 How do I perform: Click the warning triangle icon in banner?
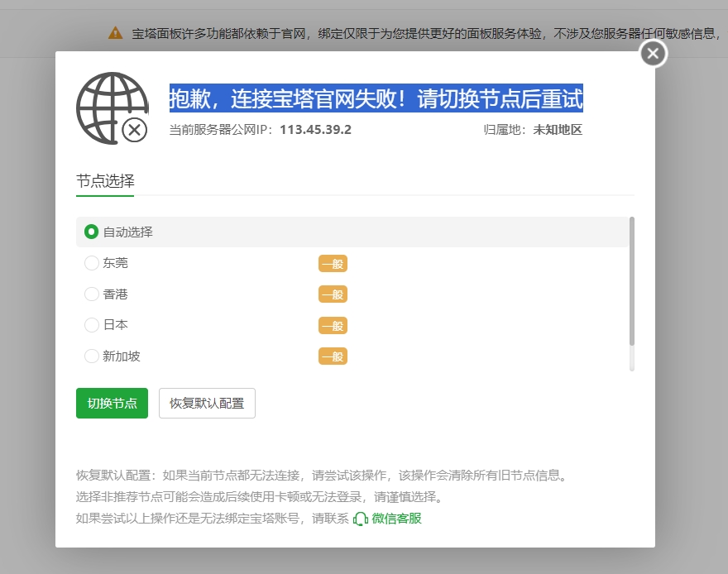coord(115,33)
